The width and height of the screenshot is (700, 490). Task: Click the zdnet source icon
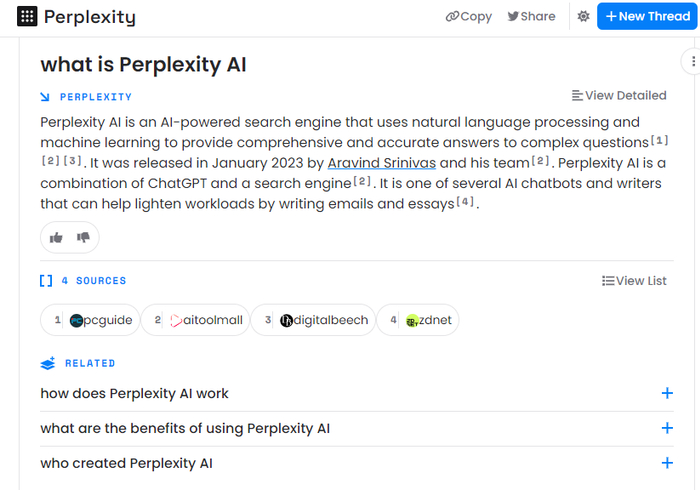click(412, 320)
